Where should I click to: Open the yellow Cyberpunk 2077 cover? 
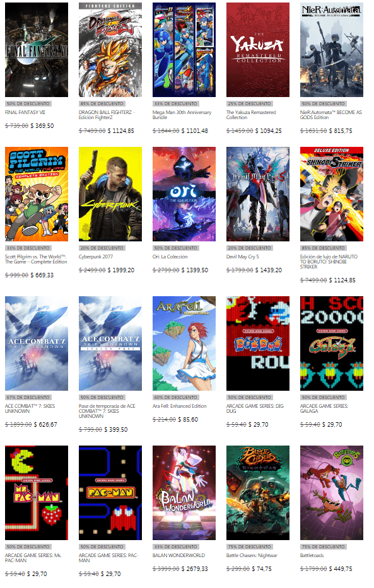pos(110,194)
